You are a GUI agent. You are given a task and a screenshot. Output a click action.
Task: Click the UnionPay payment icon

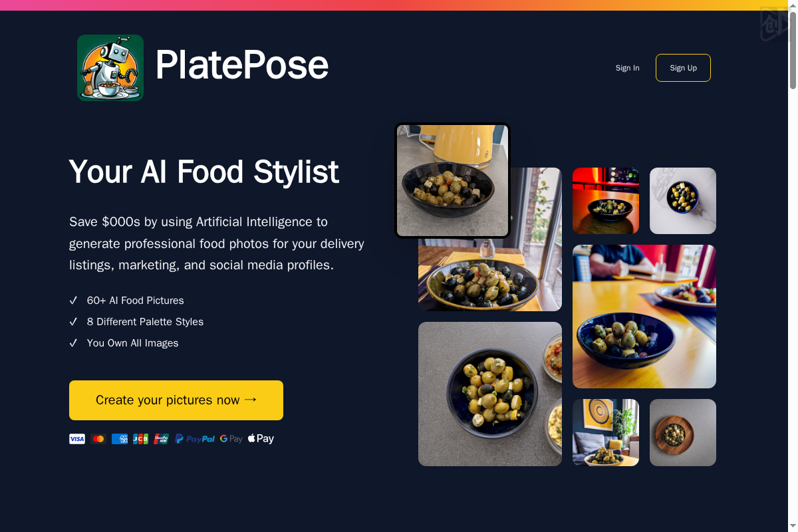pyautogui.click(x=162, y=439)
